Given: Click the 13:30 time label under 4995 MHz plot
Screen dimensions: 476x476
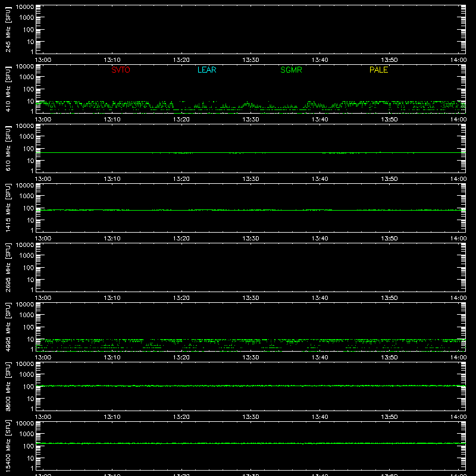Looking at the screenshot, I should coord(250,358).
